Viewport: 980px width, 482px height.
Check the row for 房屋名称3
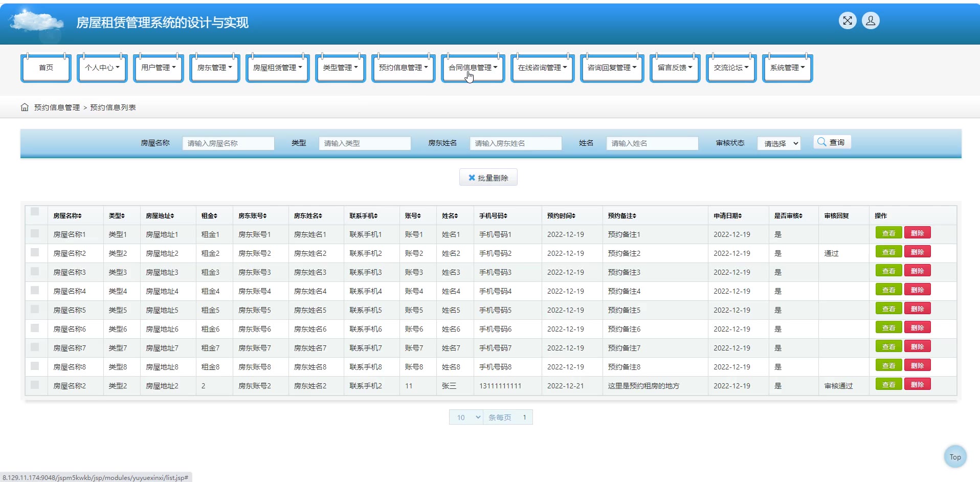[35, 271]
